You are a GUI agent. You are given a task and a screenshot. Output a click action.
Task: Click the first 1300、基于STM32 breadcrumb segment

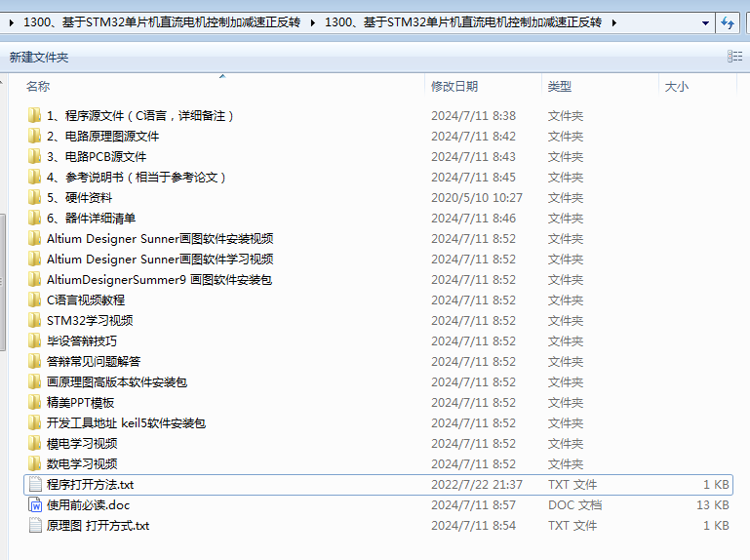pyautogui.click(x=162, y=22)
